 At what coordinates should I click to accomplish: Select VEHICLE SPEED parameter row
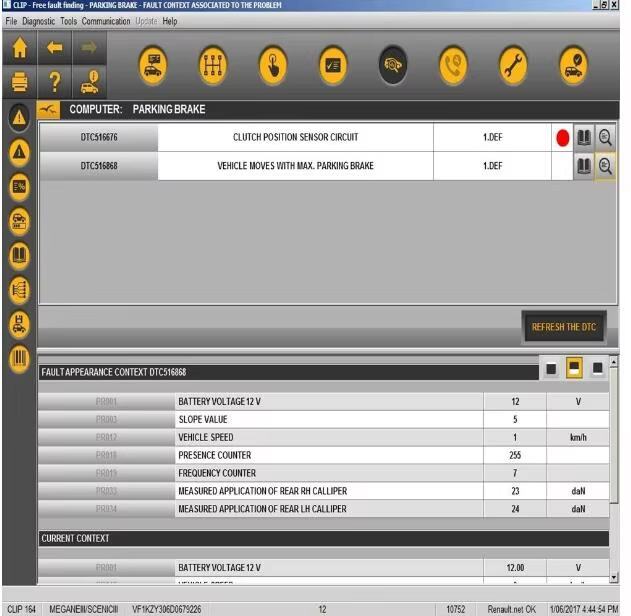[324, 437]
